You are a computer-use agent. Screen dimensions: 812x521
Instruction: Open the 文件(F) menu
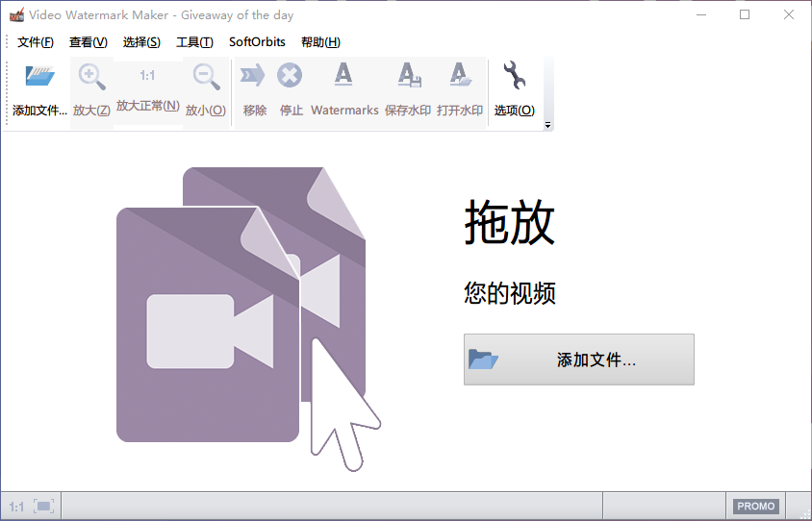(x=36, y=42)
